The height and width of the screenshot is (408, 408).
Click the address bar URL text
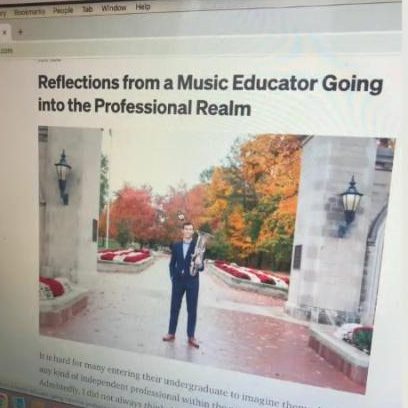click(x=6, y=50)
